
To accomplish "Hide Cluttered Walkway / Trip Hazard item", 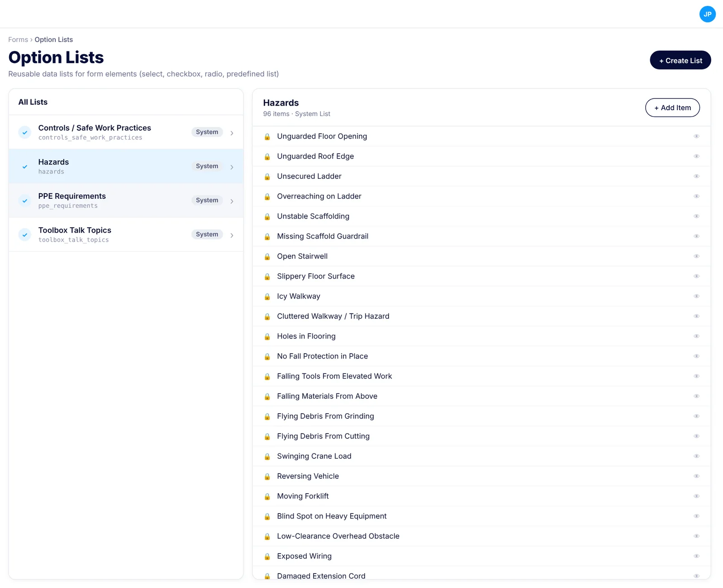I will click(696, 316).
